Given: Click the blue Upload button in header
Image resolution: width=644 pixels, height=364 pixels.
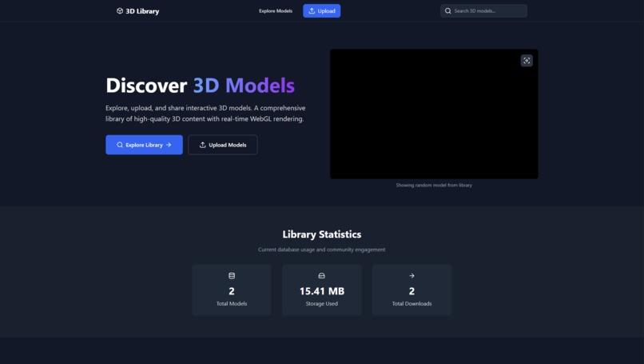Looking at the screenshot, I should click(321, 11).
